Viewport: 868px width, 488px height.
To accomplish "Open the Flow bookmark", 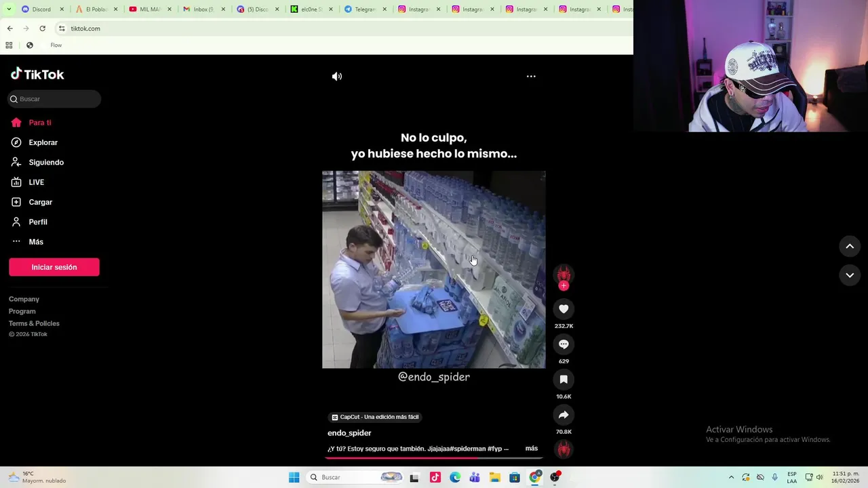I will pyautogui.click(x=56, y=45).
